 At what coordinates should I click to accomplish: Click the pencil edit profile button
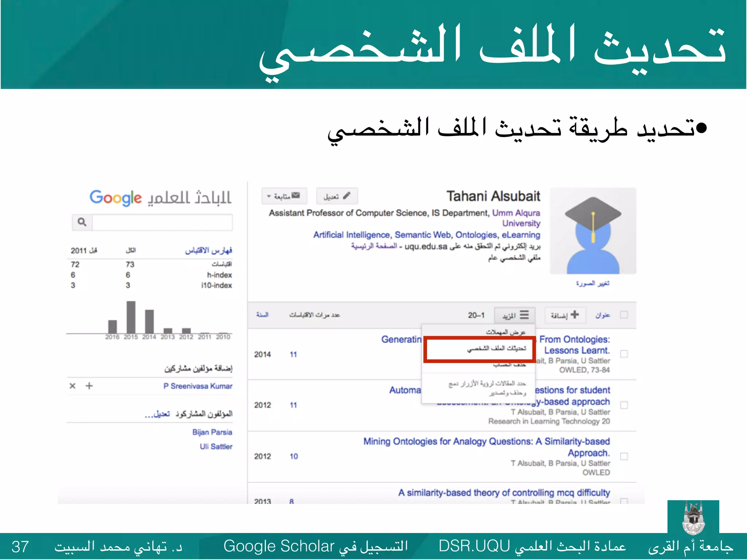coord(346,196)
